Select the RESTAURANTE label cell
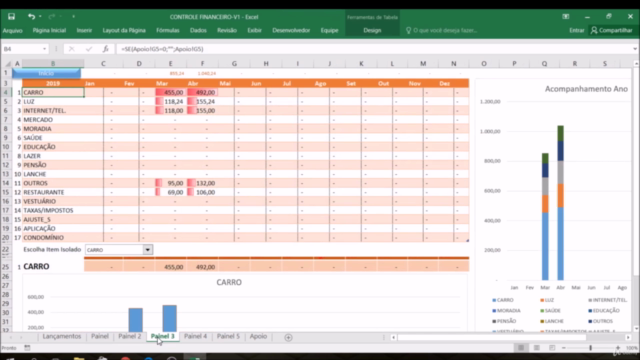Image resolution: width=640 pixels, height=360 pixels. click(x=53, y=192)
